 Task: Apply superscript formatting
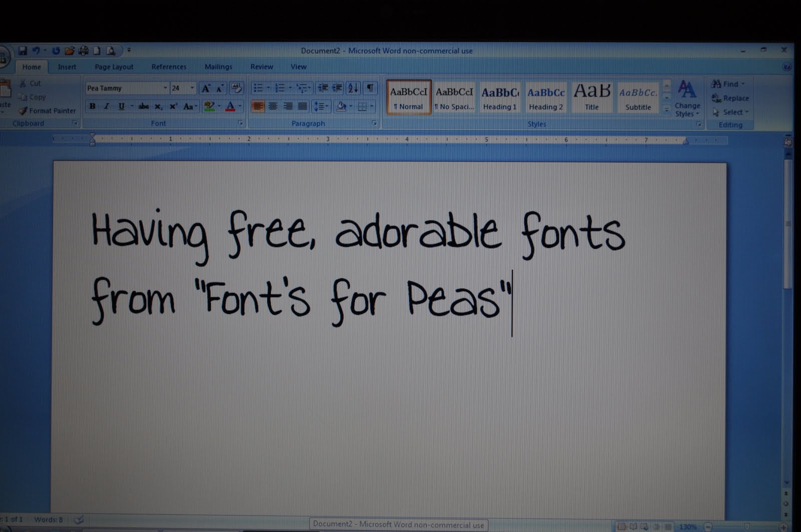coord(173,106)
